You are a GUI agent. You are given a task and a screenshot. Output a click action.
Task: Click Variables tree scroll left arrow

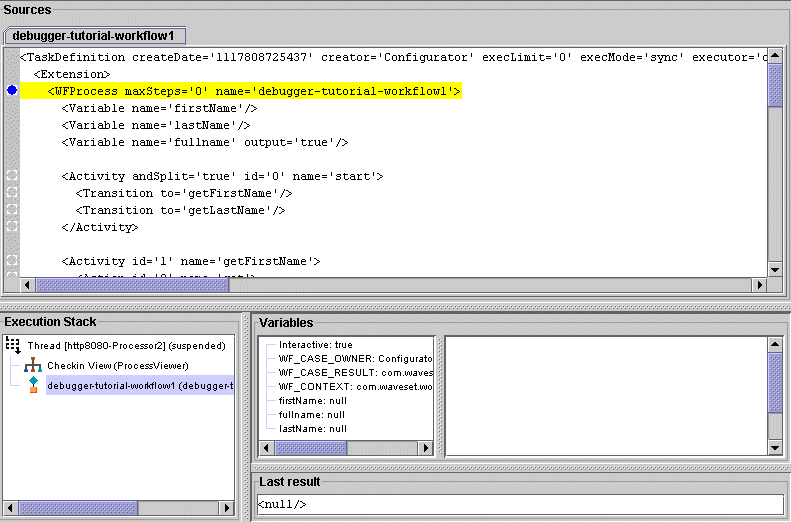click(x=267, y=447)
